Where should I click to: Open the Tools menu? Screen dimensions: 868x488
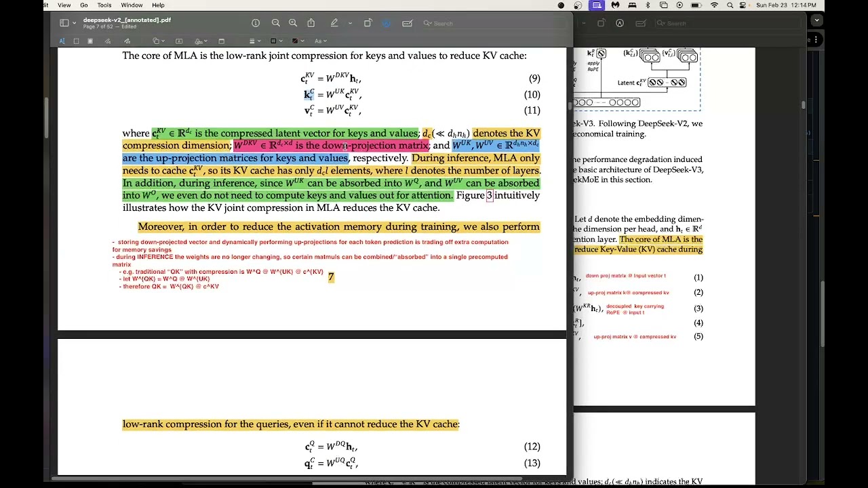coord(104,5)
